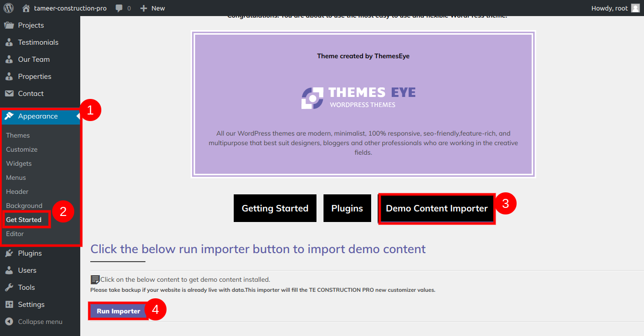The height and width of the screenshot is (336, 644).
Task: Click the New plus icon
Action: tap(143, 8)
